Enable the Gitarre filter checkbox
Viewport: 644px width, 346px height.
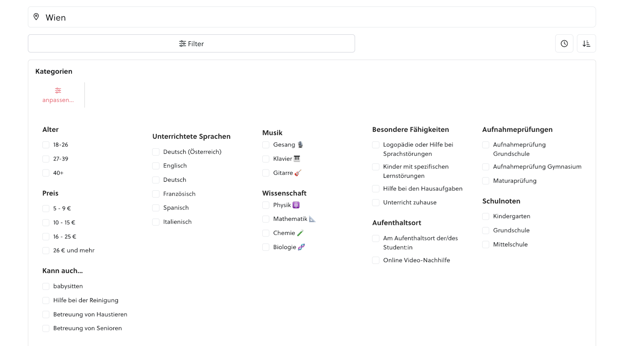point(266,173)
